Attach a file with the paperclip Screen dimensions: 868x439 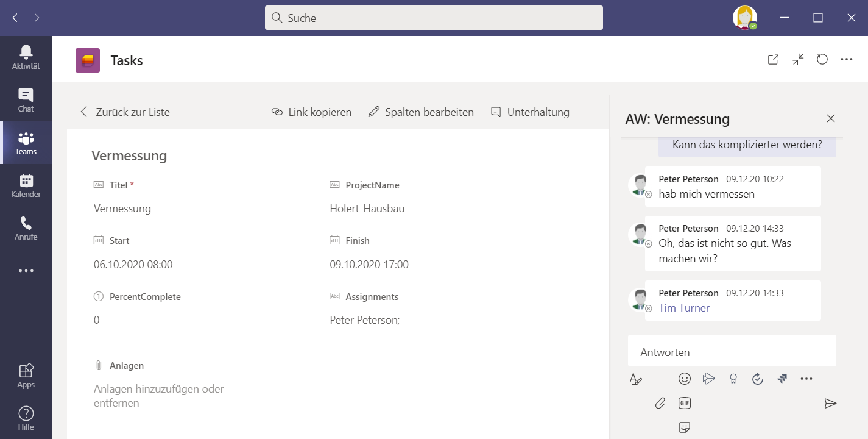tap(660, 403)
